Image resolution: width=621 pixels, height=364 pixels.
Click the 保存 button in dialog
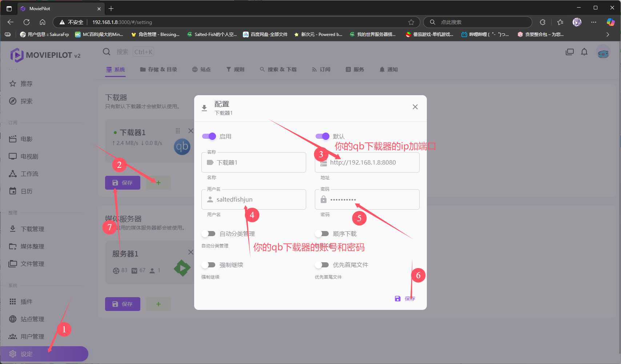[x=405, y=299]
